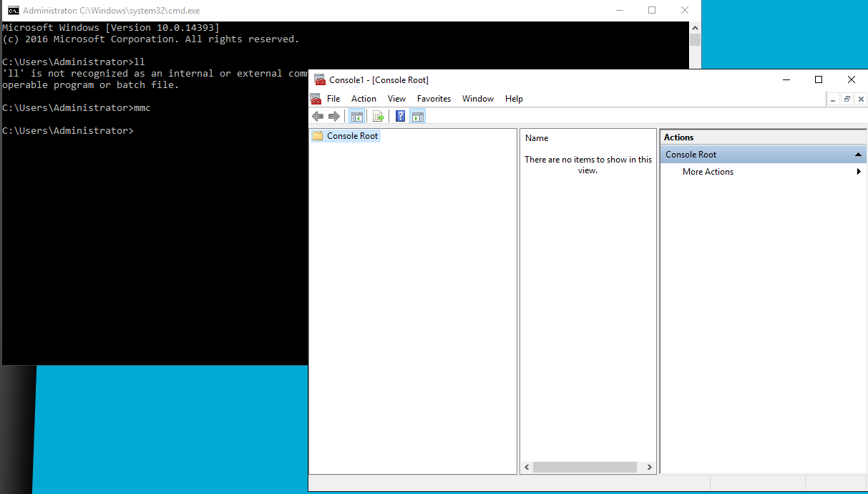Open the Window menu

[x=478, y=99]
